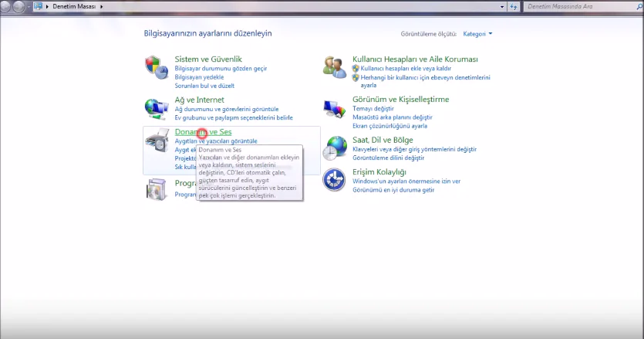Open the Kategori view dropdown

click(477, 34)
